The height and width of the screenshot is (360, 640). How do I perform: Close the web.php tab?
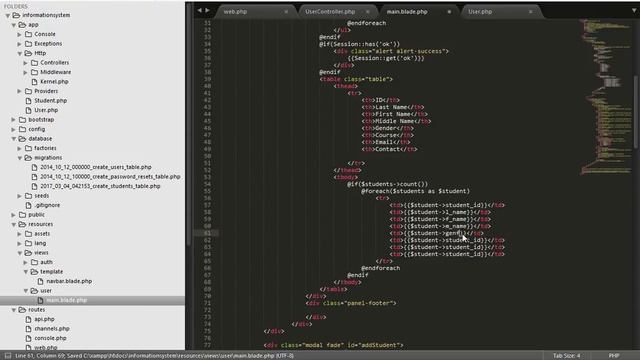coord(286,12)
